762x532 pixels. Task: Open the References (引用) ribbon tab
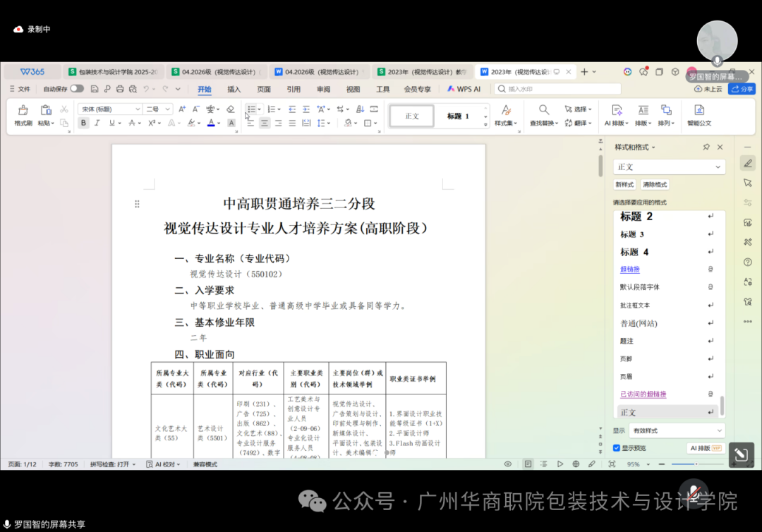[x=294, y=89]
